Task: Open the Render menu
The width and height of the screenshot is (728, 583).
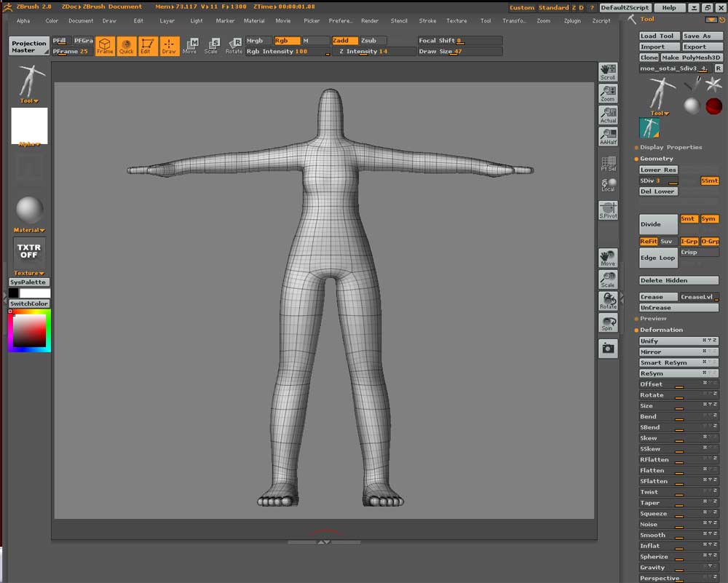Action: point(370,21)
